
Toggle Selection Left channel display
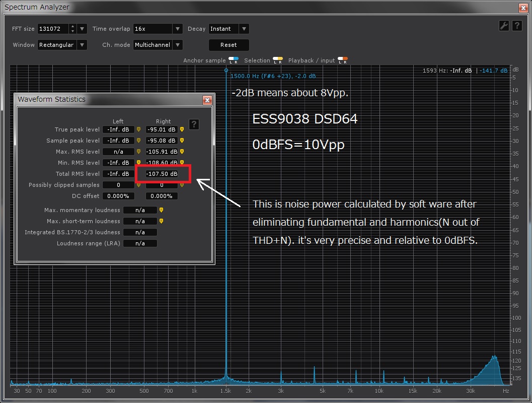pyautogui.click(x=275, y=60)
